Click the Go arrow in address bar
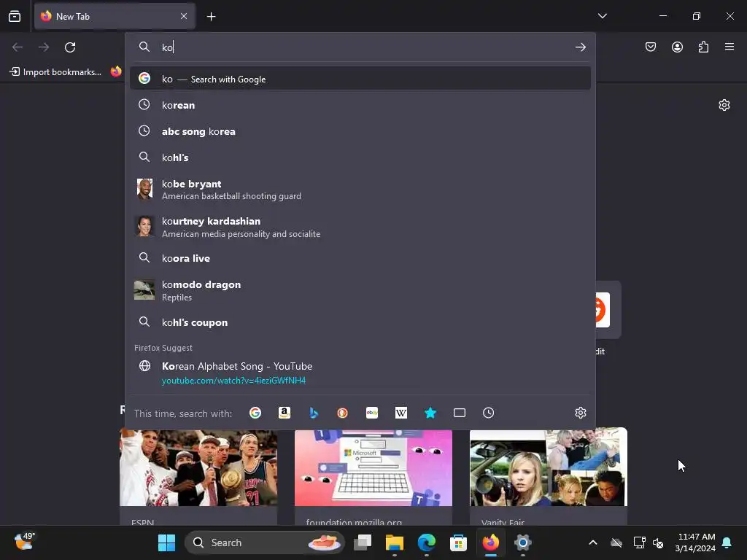 [x=580, y=47]
